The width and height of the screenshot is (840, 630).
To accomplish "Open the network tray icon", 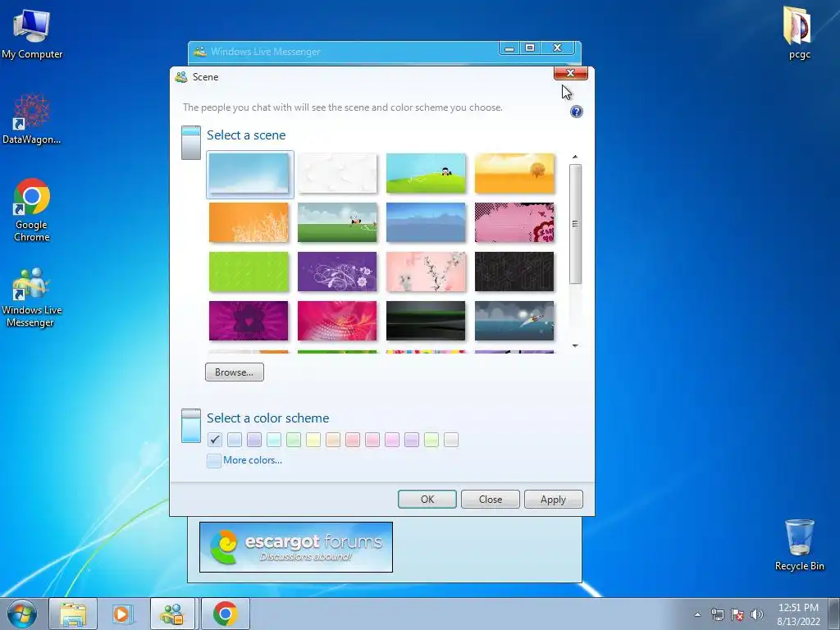I will click(717, 614).
